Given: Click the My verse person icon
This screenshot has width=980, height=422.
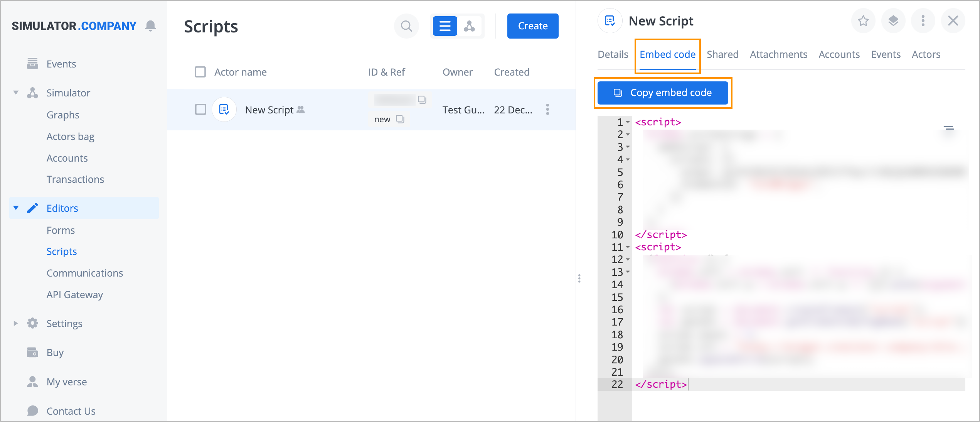Looking at the screenshot, I should tap(32, 381).
